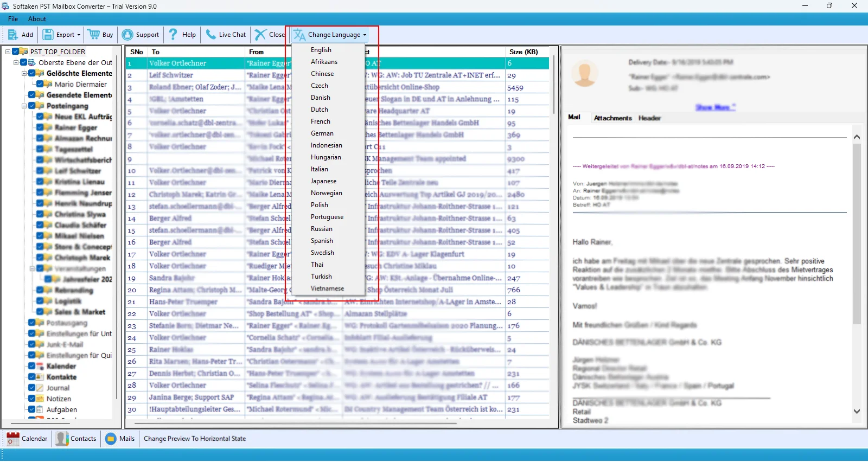Collapse the Gelöschte Elemente node
This screenshot has height=462, width=868.
point(24,73)
